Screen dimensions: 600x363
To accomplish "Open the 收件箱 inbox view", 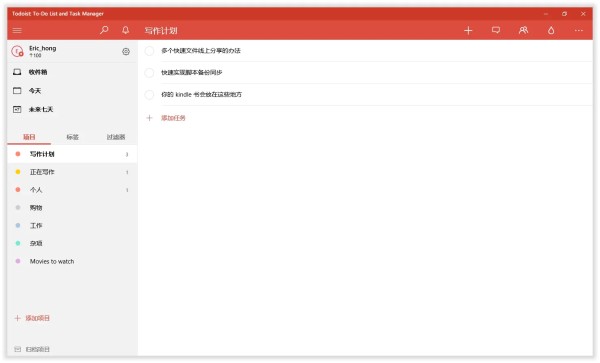I will point(72,72).
